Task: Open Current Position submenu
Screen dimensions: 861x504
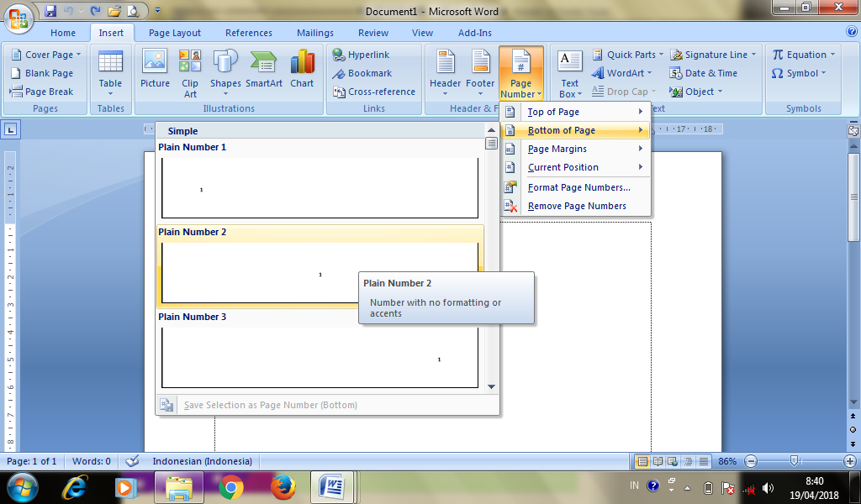Action: pos(575,167)
